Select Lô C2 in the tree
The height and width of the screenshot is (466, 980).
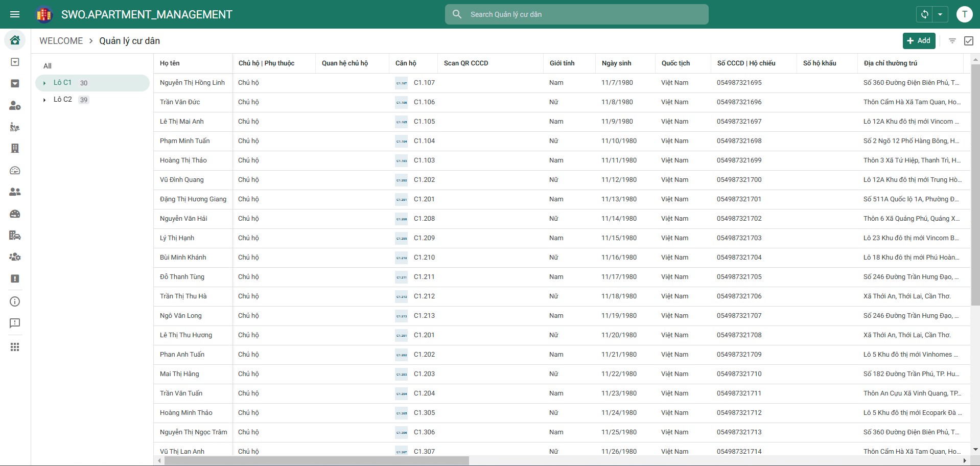pyautogui.click(x=62, y=99)
